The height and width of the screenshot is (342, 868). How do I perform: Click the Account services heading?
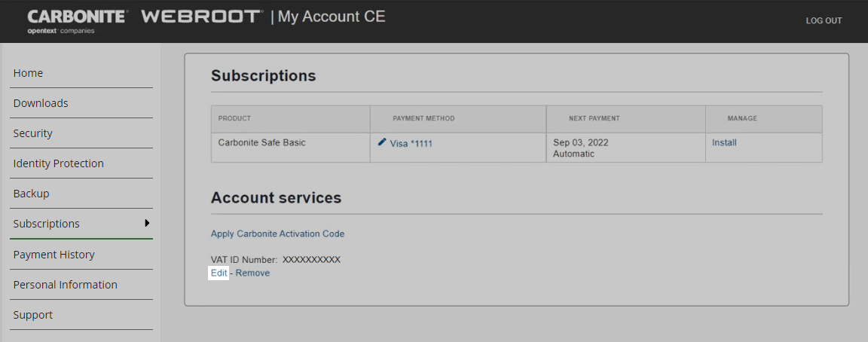coord(277,197)
